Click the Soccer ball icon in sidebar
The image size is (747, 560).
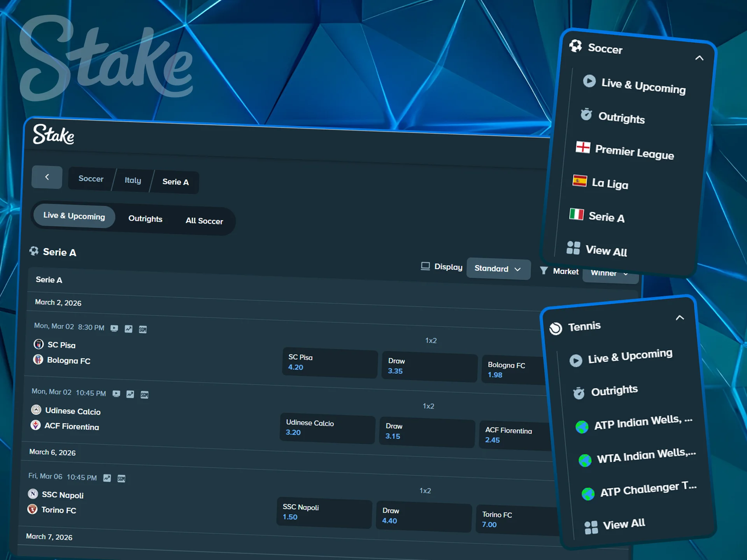(x=575, y=45)
